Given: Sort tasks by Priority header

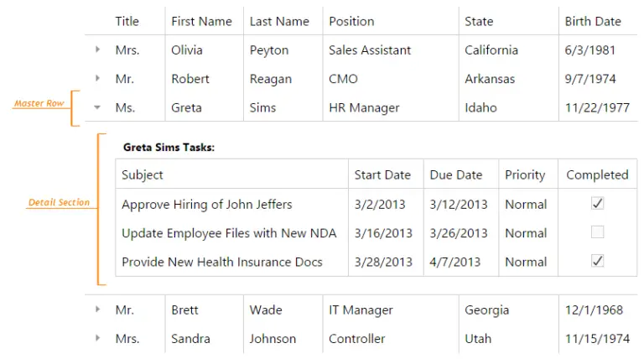Looking at the screenshot, I should coord(525,174).
